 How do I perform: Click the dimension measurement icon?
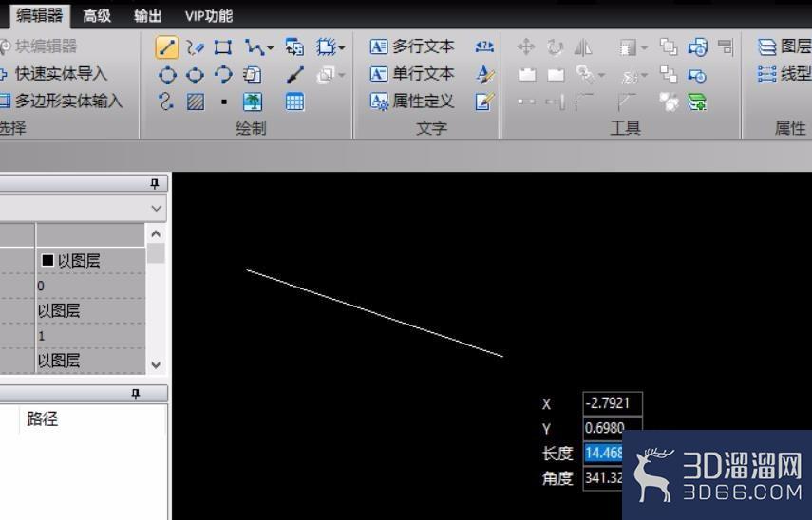[484, 47]
